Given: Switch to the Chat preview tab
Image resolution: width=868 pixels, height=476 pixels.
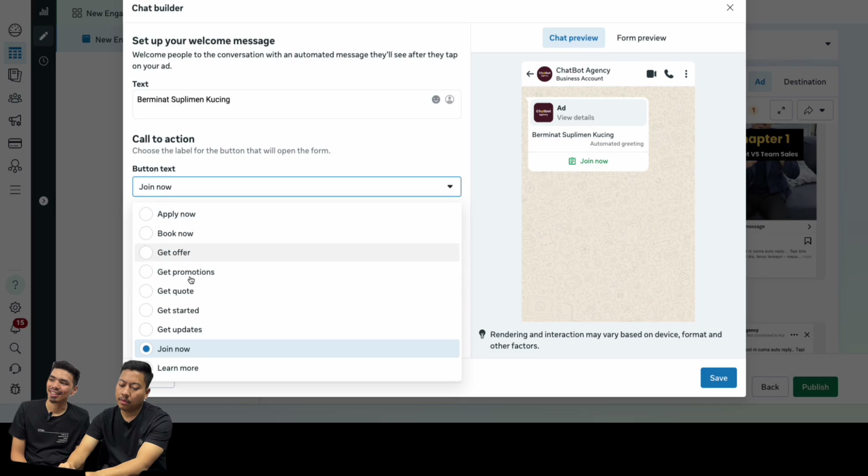Looking at the screenshot, I should pyautogui.click(x=573, y=38).
